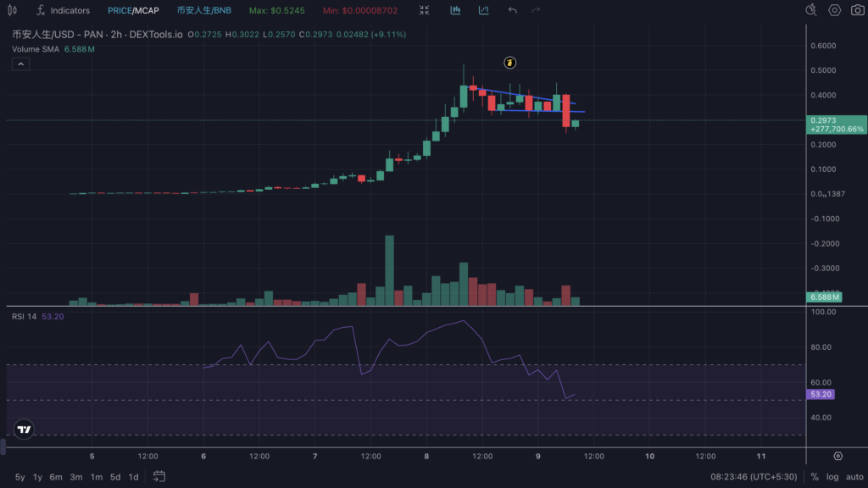The height and width of the screenshot is (488, 868).
Task: Toggle the log scale option
Action: pyautogui.click(x=832, y=477)
